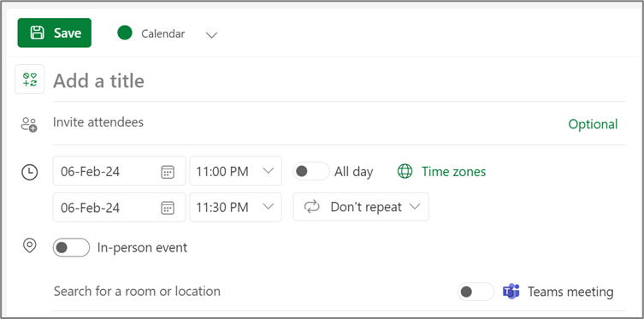Expand the 11:00 PM start time dropdown
The image size is (644, 319).
pyautogui.click(x=235, y=171)
